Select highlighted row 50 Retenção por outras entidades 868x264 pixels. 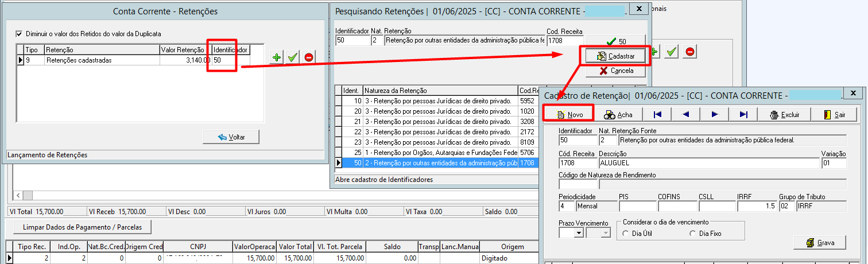[438, 163]
